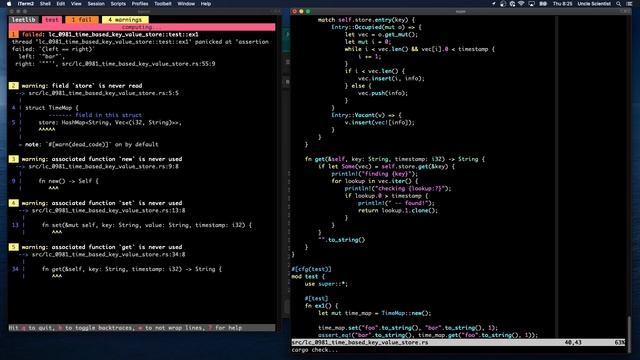
Task: Click the 40,43 cursor position indicator
Action: (x=573, y=343)
